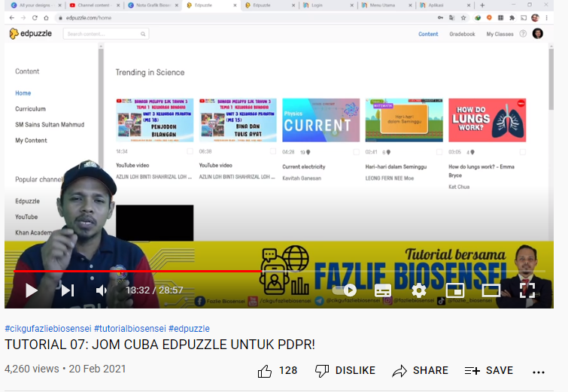Enter full screen mode
Image resolution: width=568 pixels, height=392 pixels.
click(x=527, y=290)
